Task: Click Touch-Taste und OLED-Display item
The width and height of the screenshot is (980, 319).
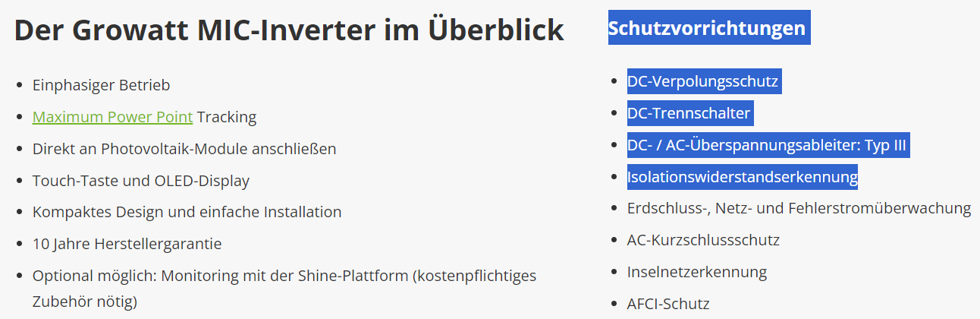Action: [x=141, y=181]
